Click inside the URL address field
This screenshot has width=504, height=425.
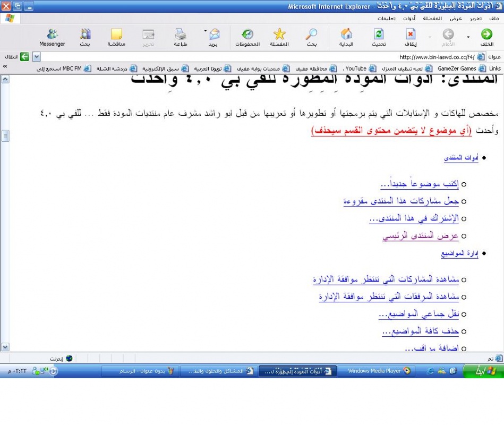coord(239,57)
